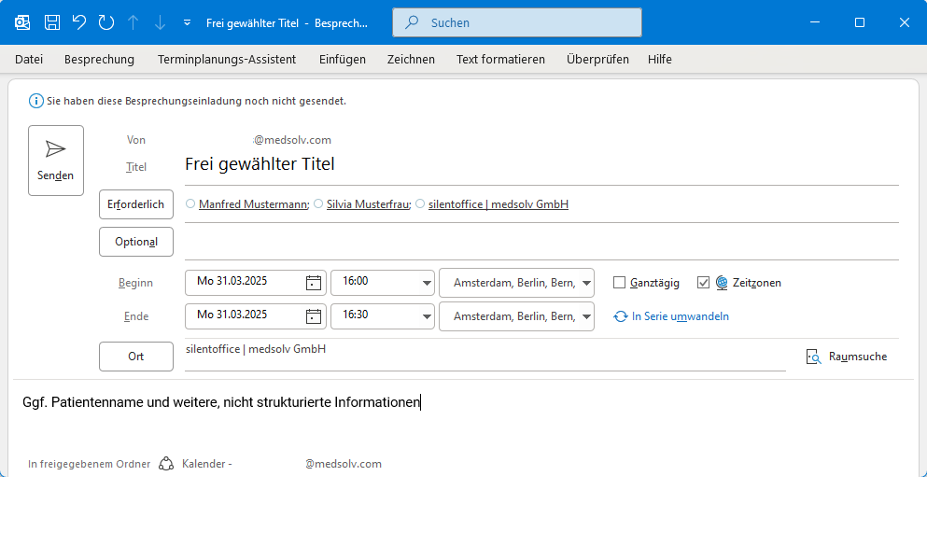The width and height of the screenshot is (927, 560).
Task: Click the search magnifier icon
Action: 412,22
